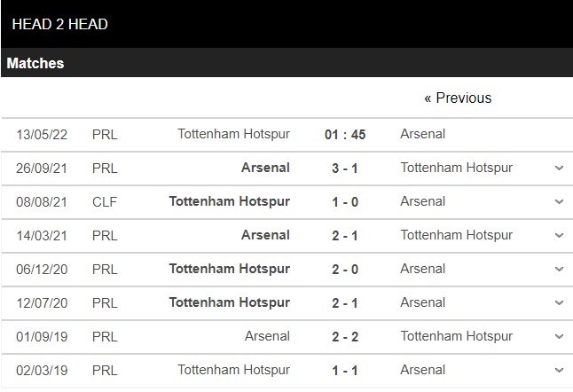The image size is (573, 392).
Task: Click the 2 - 2 score
Action: (345, 336)
